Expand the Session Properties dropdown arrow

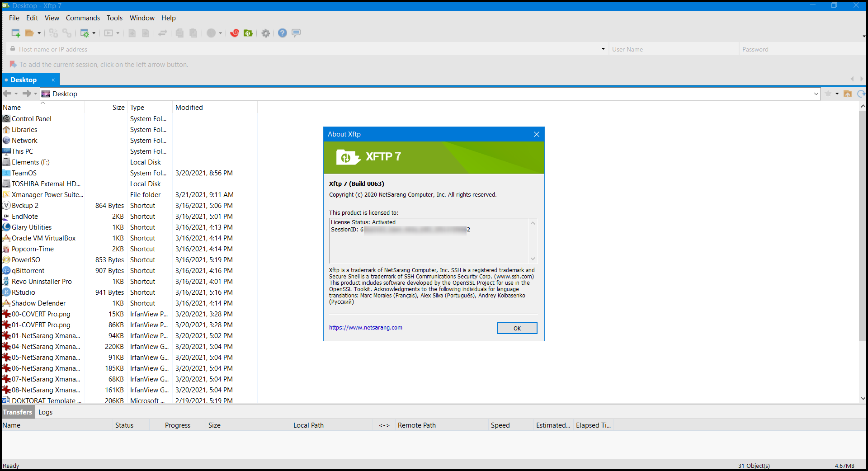pos(94,33)
